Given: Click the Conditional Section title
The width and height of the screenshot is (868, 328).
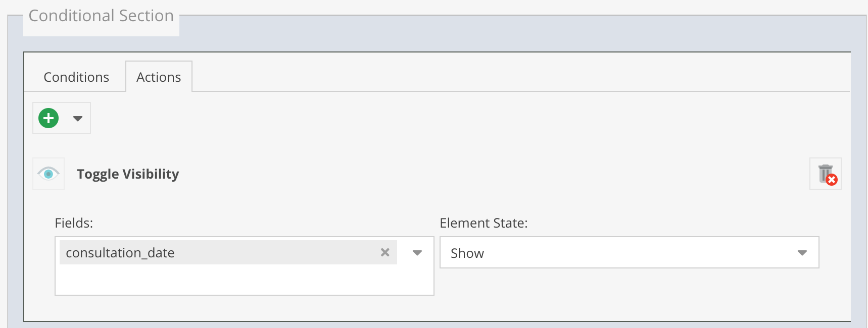Looking at the screenshot, I should (x=101, y=16).
